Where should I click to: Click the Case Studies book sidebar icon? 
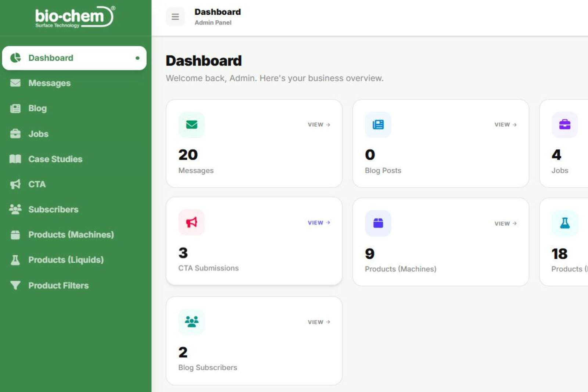(x=15, y=159)
